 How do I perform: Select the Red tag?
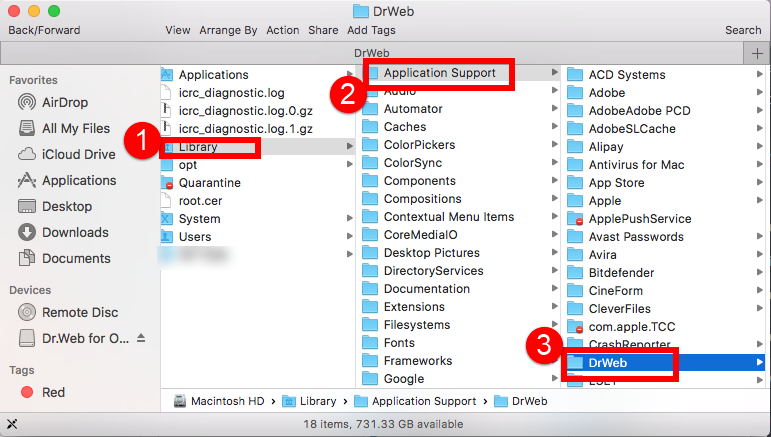coord(43,392)
